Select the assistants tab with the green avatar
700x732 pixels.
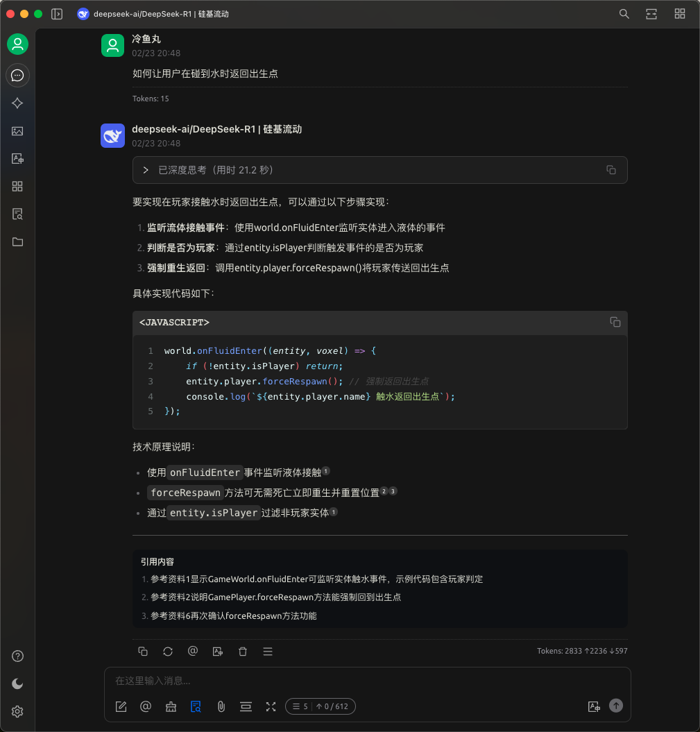17,45
